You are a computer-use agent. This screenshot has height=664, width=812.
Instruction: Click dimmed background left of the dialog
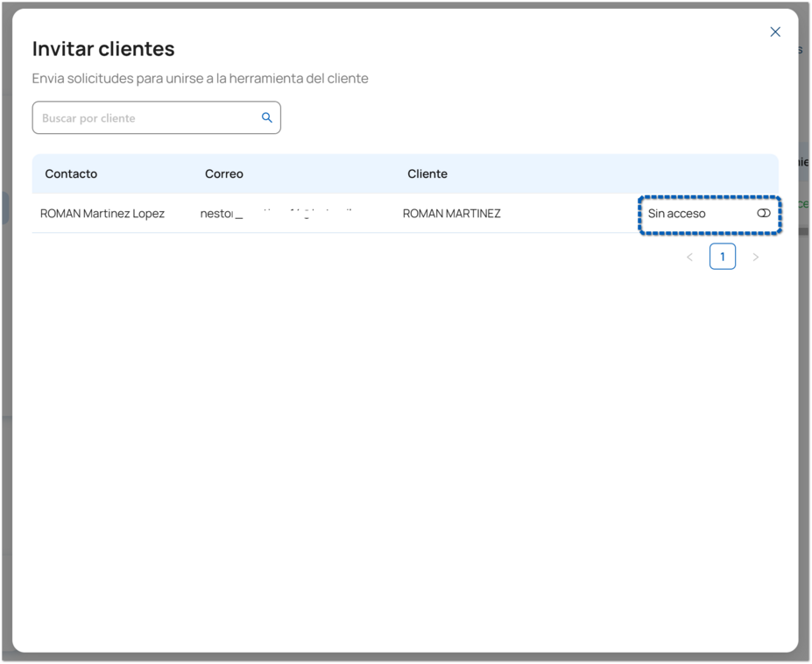(x=5, y=350)
